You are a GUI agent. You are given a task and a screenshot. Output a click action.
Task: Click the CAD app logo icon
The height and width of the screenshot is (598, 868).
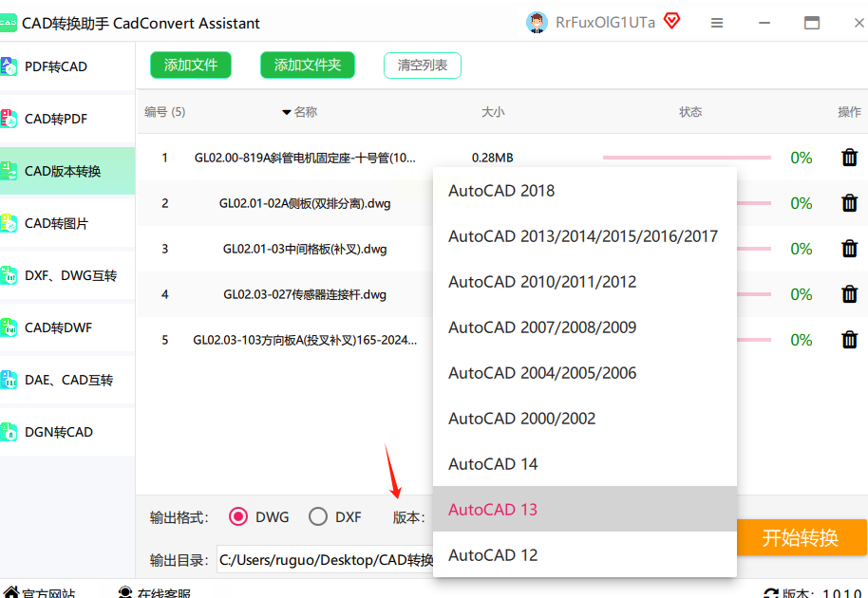pos(8,23)
